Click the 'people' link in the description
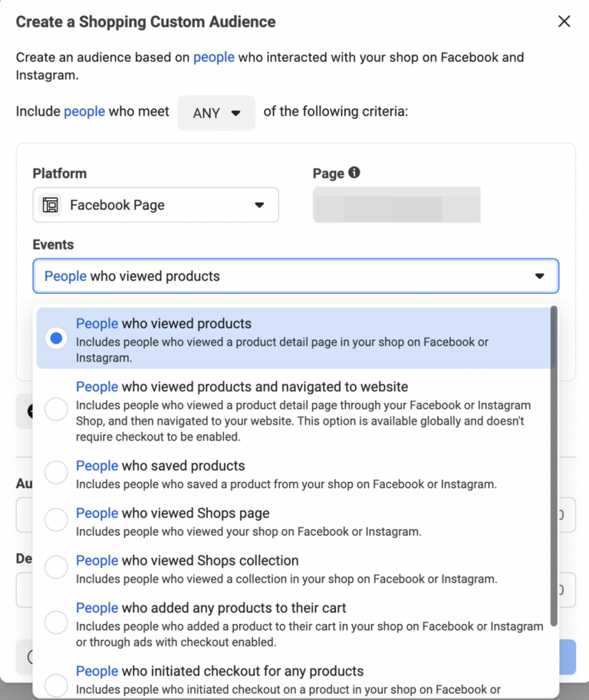The width and height of the screenshot is (589, 700). tap(213, 58)
